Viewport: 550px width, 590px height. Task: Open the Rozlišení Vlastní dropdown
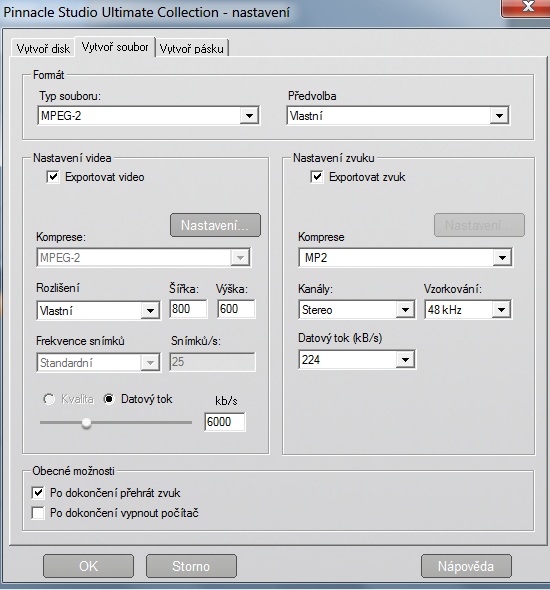[x=99, y=310]
